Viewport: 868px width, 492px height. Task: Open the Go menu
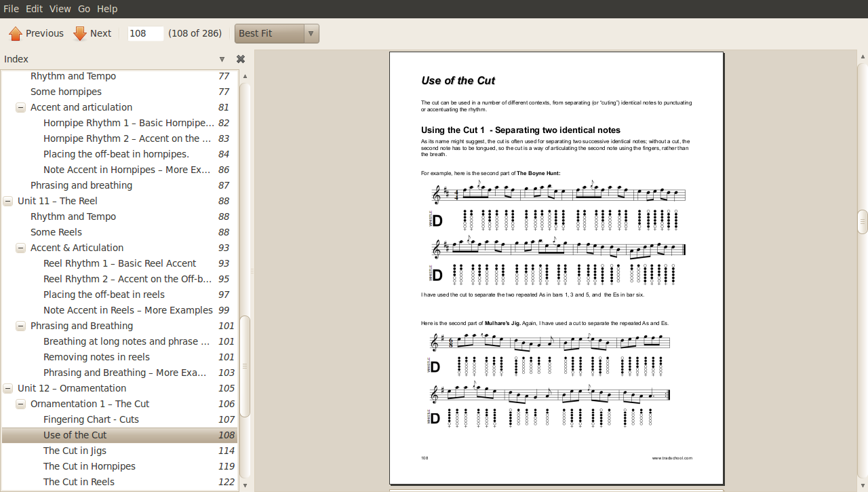[x=84, y=9]
